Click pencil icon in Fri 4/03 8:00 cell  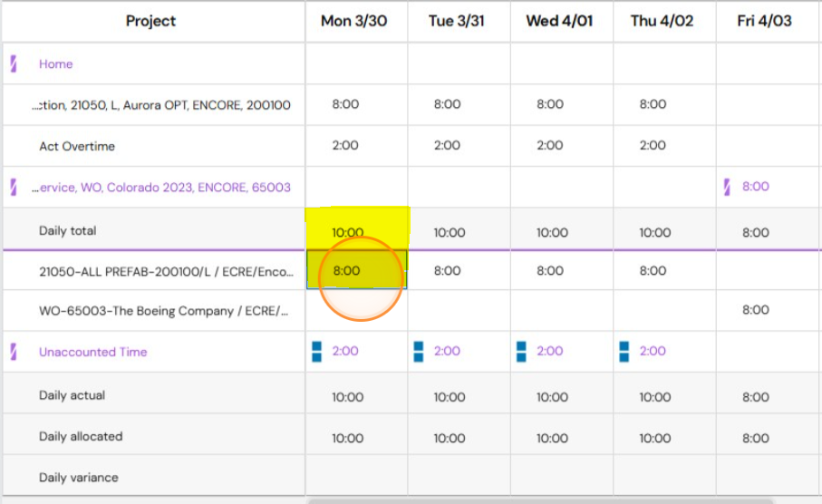[x=727, y=187]
